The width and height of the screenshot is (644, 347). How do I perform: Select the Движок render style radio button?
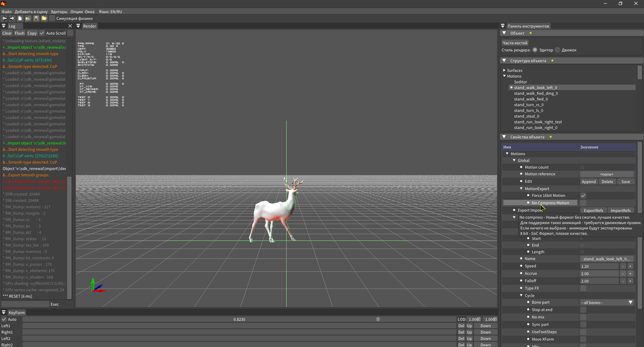557,50
